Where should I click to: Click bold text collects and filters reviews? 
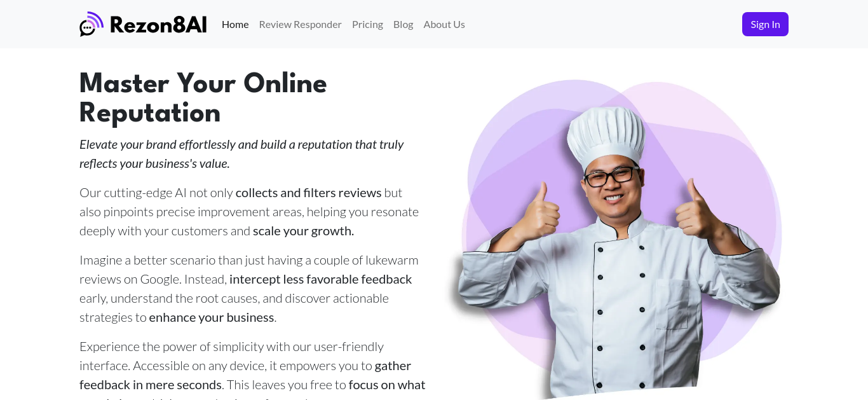click(309, 193)
